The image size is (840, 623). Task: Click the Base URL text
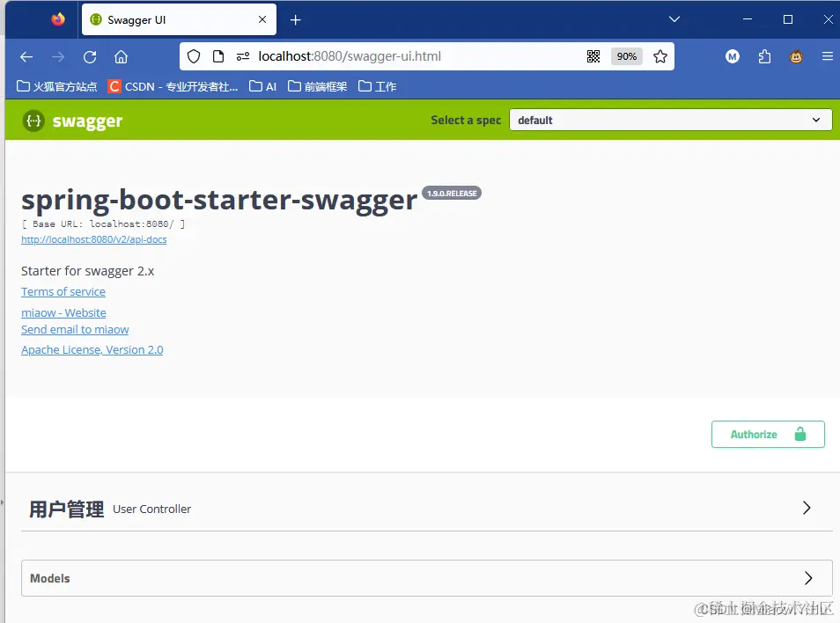103,224
